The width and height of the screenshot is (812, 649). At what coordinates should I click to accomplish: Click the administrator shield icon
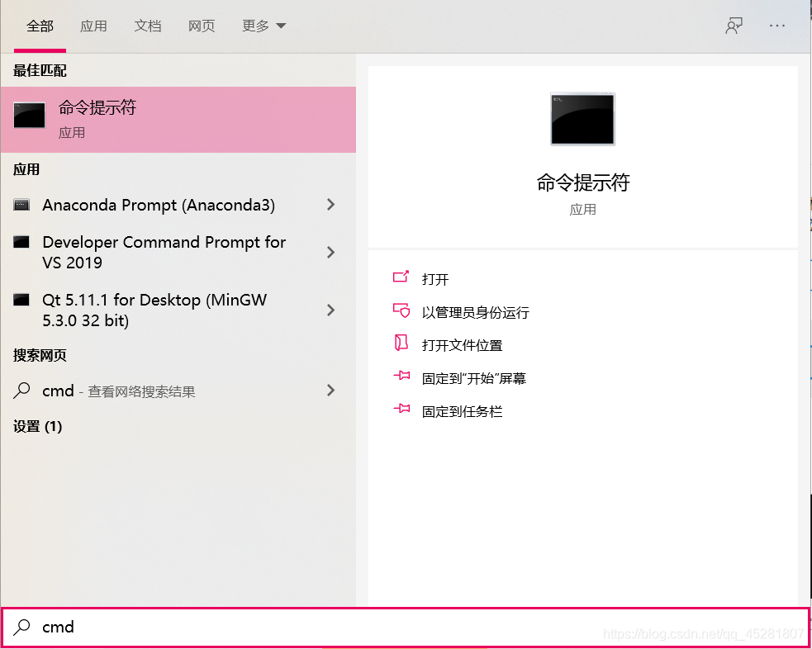pos(401,310)
